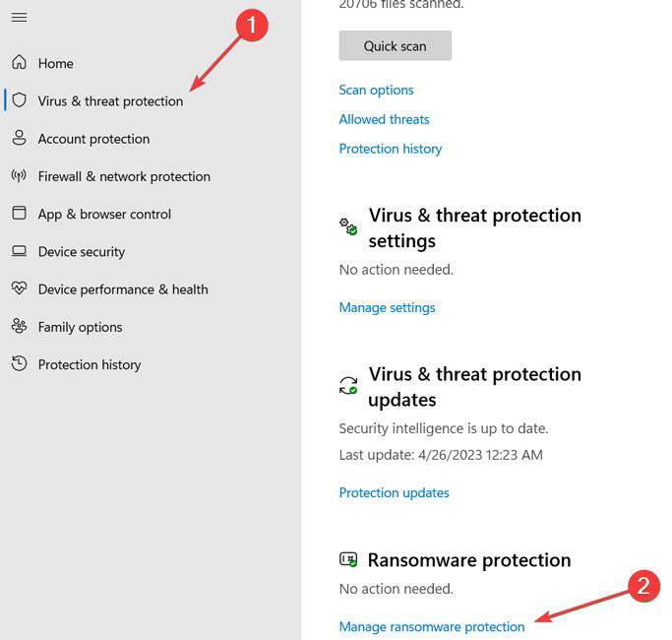The width and height of the screenshot is (672, 640).
Task: Click the Ransomware protection icon
Action: [x=348, y=560]
